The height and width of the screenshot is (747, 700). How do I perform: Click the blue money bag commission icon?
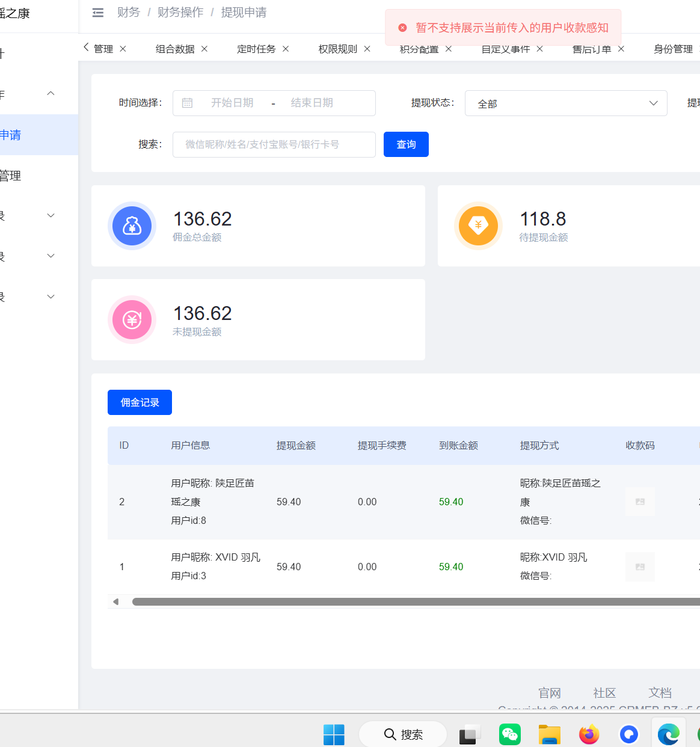(x=132, y=226)
